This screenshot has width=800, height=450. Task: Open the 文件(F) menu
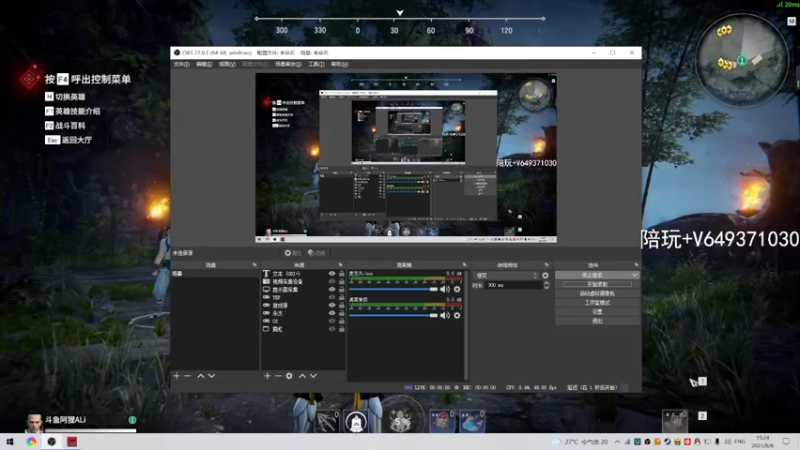click(x=181, y=64)
